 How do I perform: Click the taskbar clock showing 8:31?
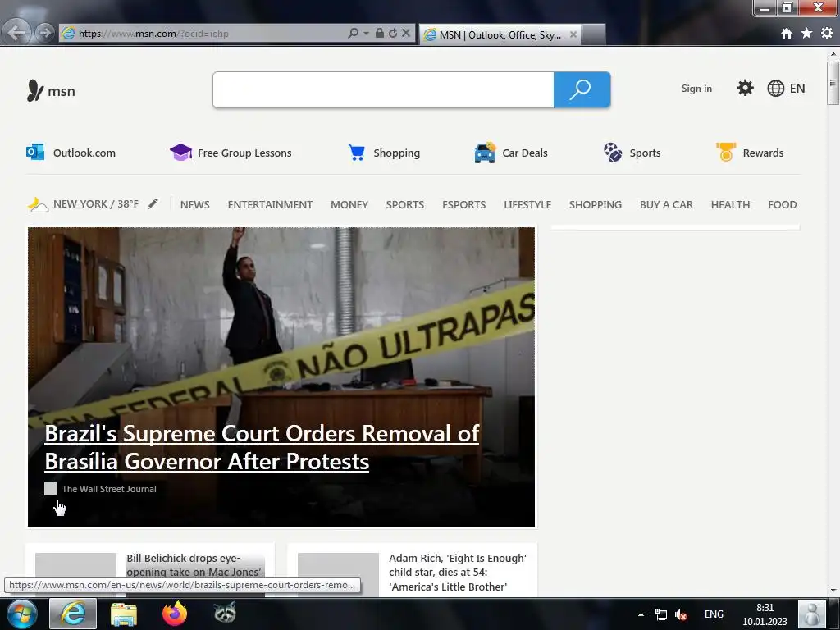click(765, 614)
